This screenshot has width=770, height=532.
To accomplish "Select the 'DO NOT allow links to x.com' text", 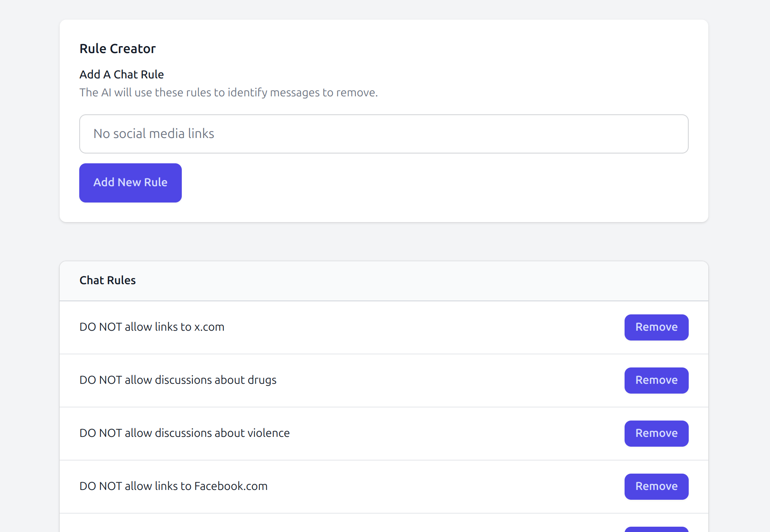I will click(x=152, y=327).
